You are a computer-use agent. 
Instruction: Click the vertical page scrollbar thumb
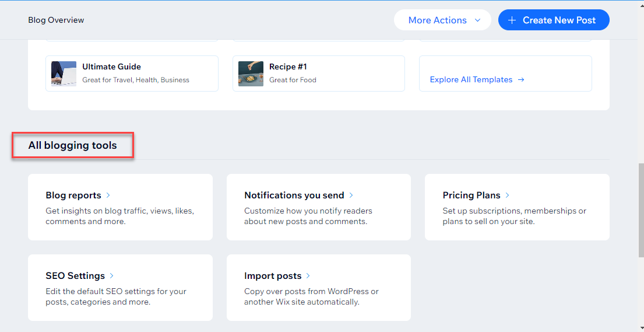point(640,210)
